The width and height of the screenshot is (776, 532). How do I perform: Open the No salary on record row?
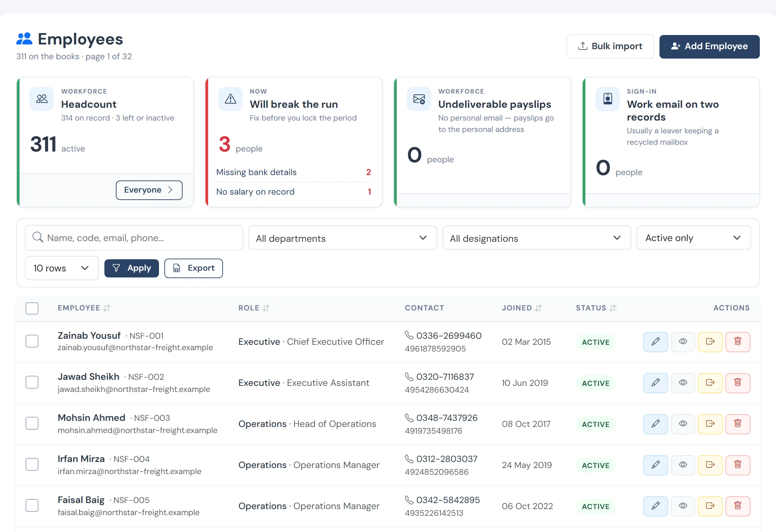coord(294,192)
